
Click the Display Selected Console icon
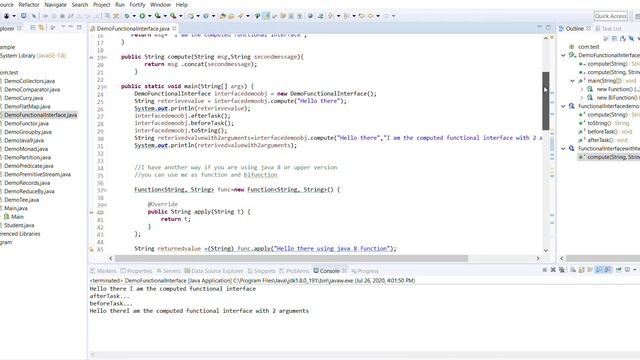click(627, 270)
